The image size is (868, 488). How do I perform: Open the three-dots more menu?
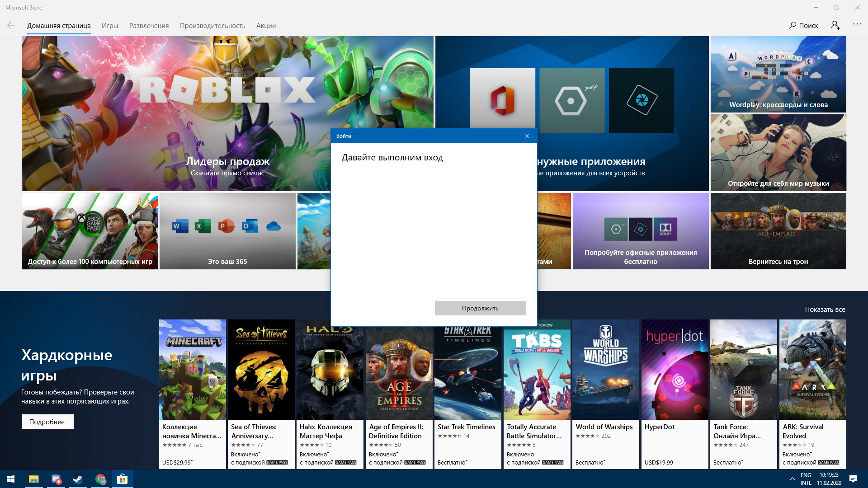pos(857,24)
